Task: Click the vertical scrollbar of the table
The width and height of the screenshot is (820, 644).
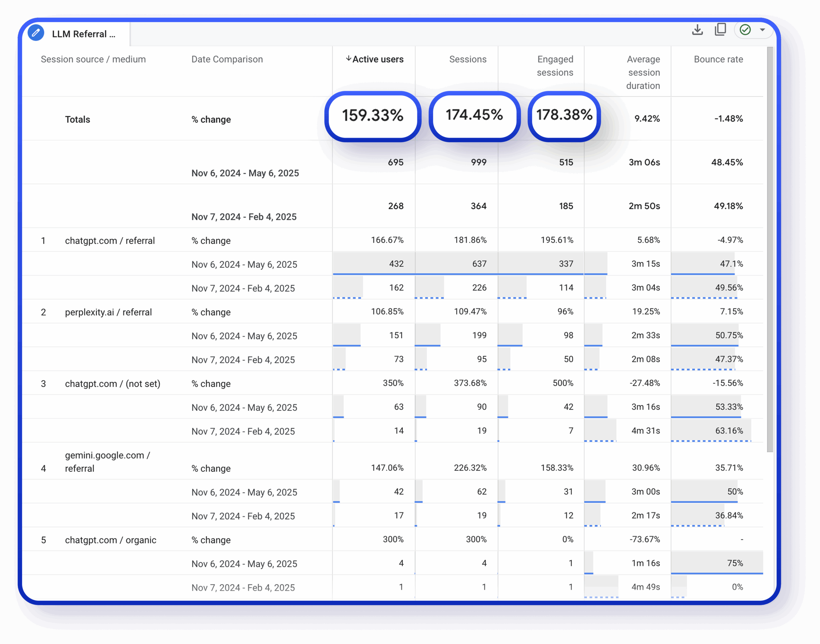Action: click(770, 249)
